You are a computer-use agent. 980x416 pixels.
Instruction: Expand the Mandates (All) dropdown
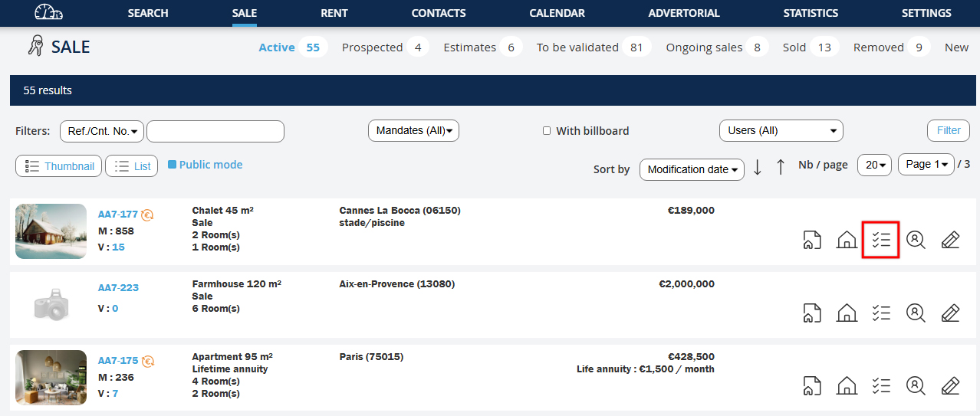tap(413, 131)
